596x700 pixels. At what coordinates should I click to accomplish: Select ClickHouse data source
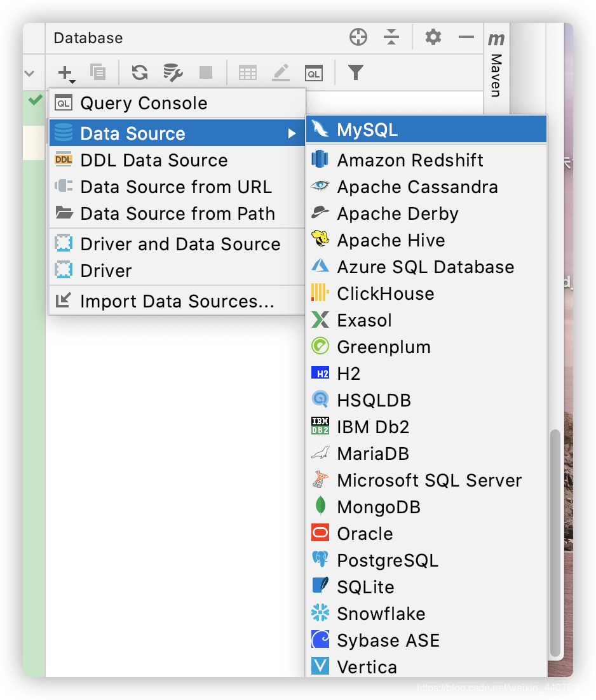coord(426,293)
